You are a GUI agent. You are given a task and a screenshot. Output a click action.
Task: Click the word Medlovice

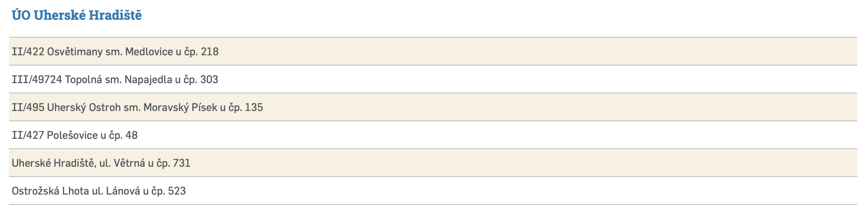[x=149, y=52]
